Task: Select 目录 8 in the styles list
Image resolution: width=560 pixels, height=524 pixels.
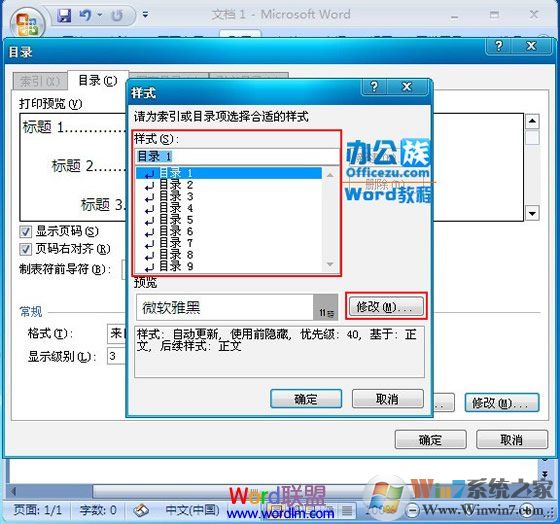Action: 229,255
